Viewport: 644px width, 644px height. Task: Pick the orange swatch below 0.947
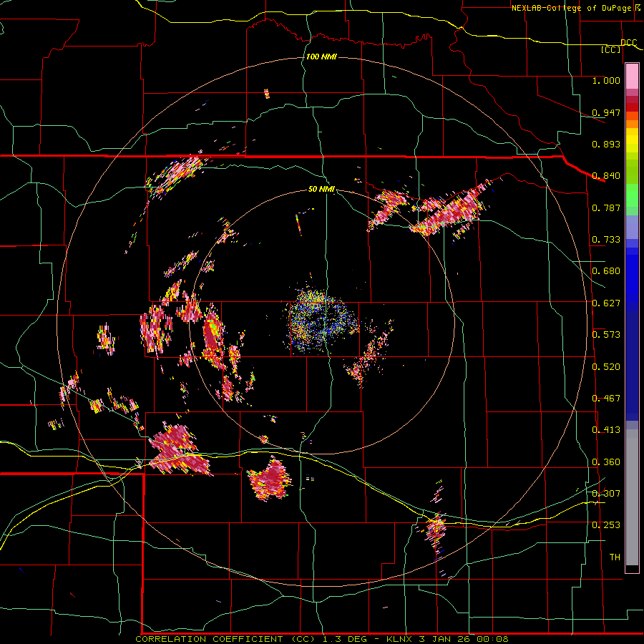632,124
